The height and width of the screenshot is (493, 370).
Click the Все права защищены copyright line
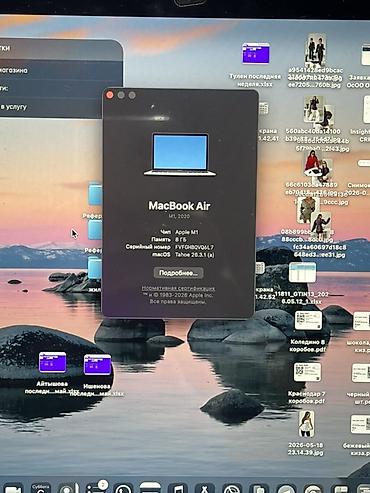point(178,302)
